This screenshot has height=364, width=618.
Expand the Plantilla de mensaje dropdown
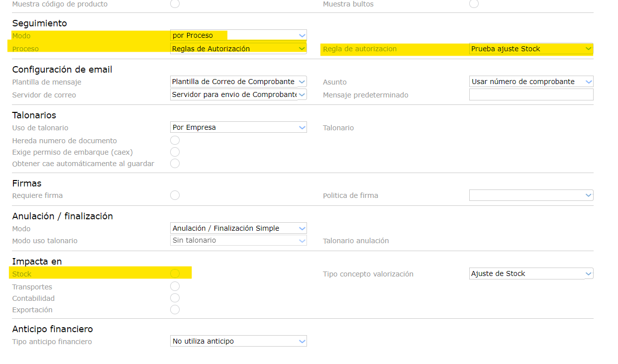click(238, 82)
